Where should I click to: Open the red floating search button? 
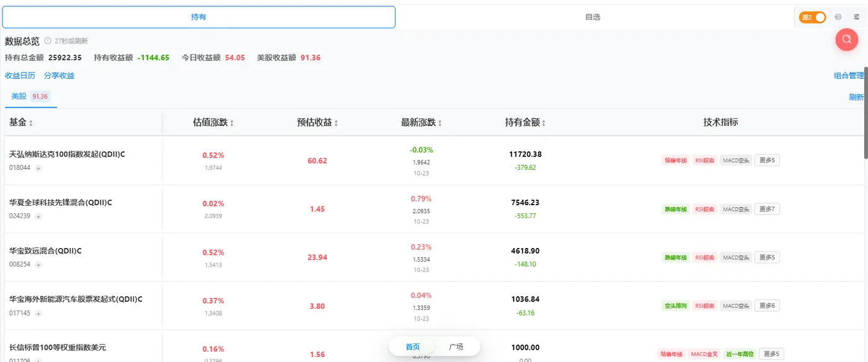tap(846, 39)
